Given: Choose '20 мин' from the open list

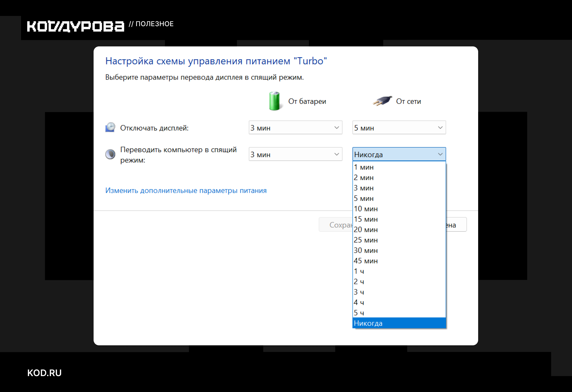Looking at the screenshot, I should 399,230.
